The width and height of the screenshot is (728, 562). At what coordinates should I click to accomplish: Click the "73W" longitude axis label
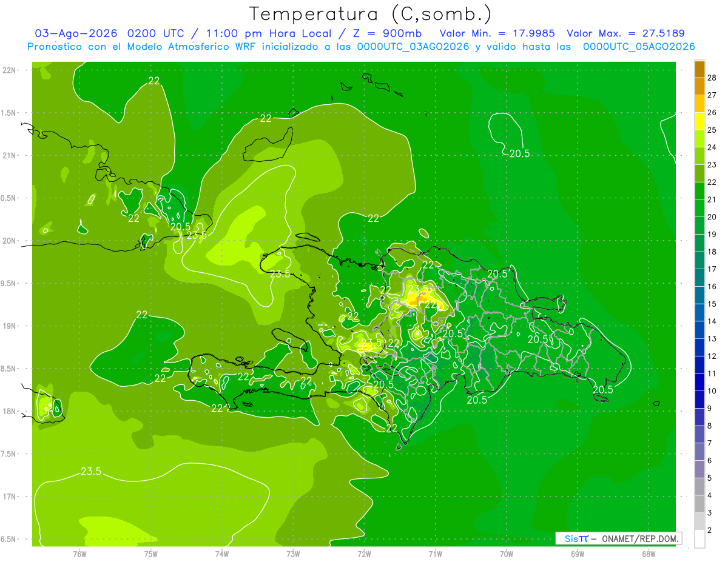pyautogui.click(x=293, y=553)
